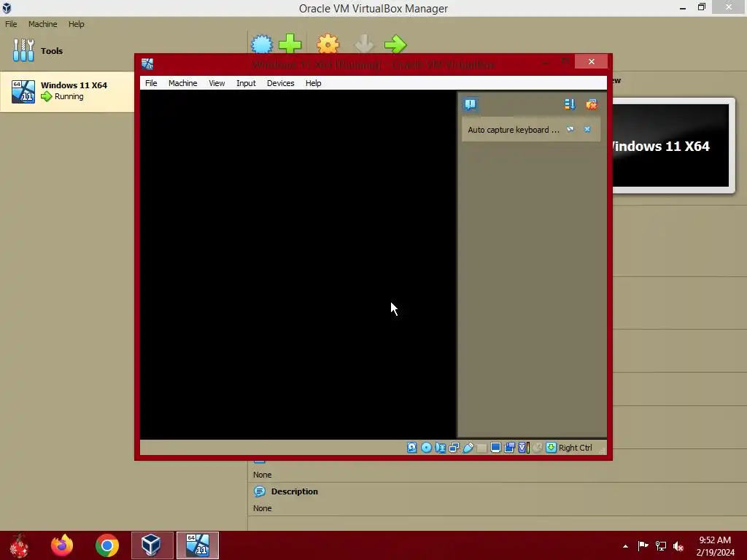
Task: Click the New VM blue starburst icon
Action: coord(262,44)
